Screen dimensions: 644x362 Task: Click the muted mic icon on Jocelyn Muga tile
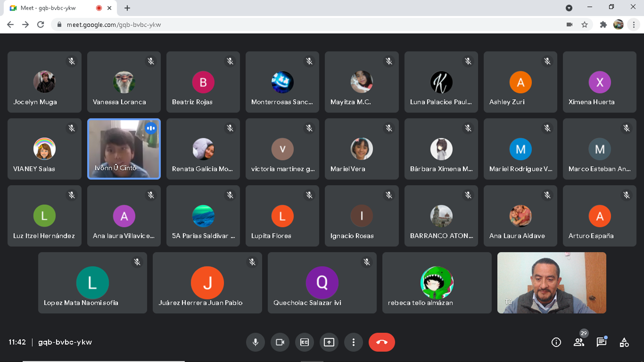click(x=72, y=61)
